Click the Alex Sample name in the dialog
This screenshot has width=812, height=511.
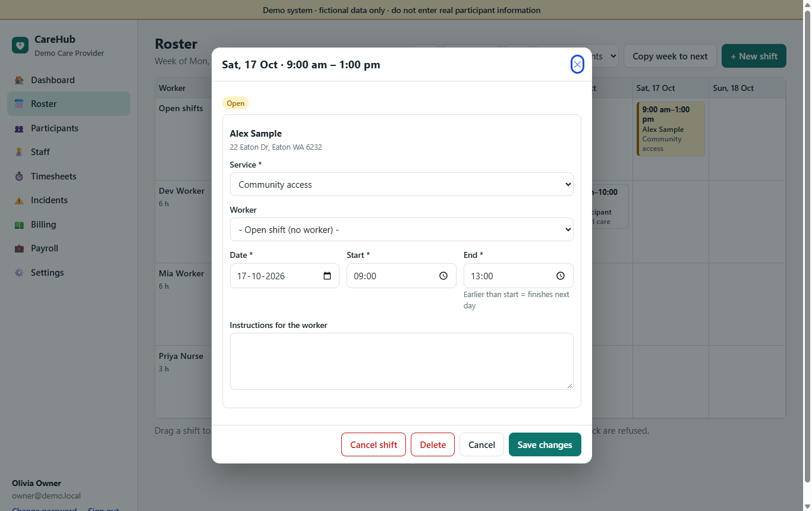pos(256,134)
